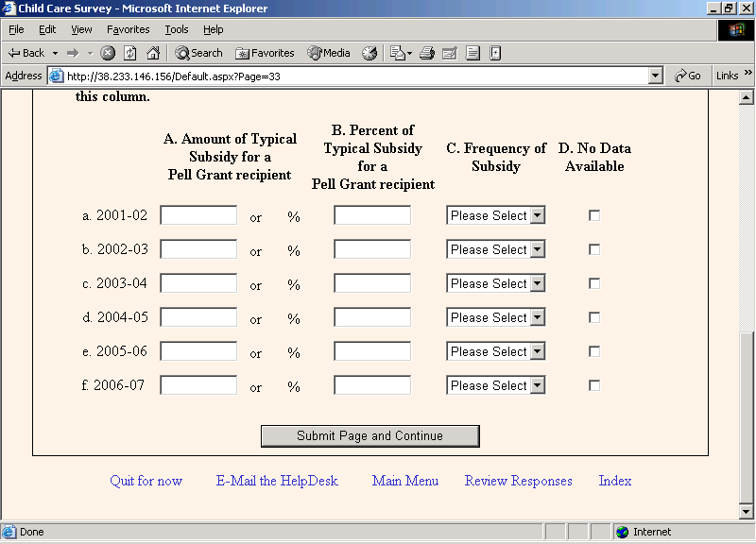Click subsidy percent field for 2004-05
This screenshot has width=756, height=544.
tap(372, 317)
